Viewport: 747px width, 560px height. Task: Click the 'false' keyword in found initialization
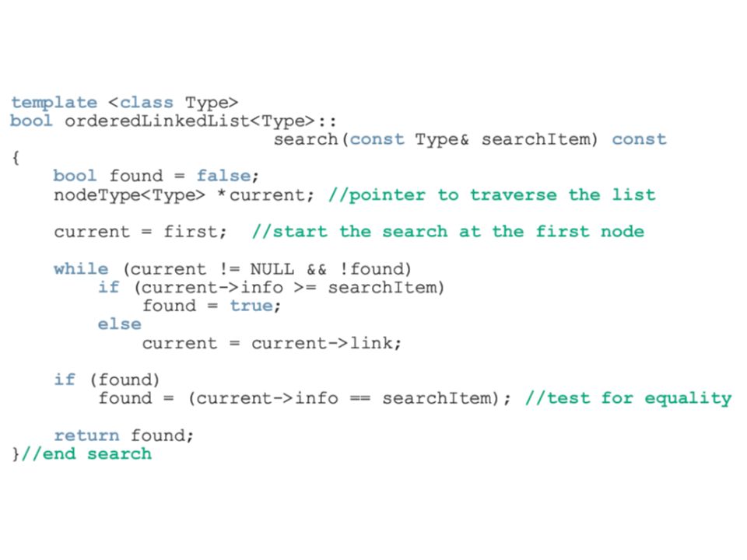224,177
